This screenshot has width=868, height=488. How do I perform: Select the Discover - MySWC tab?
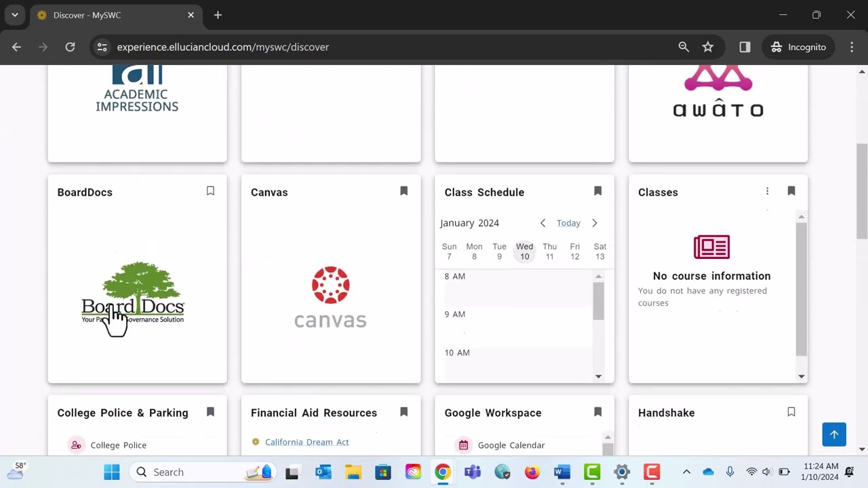(x=115, y=15)
